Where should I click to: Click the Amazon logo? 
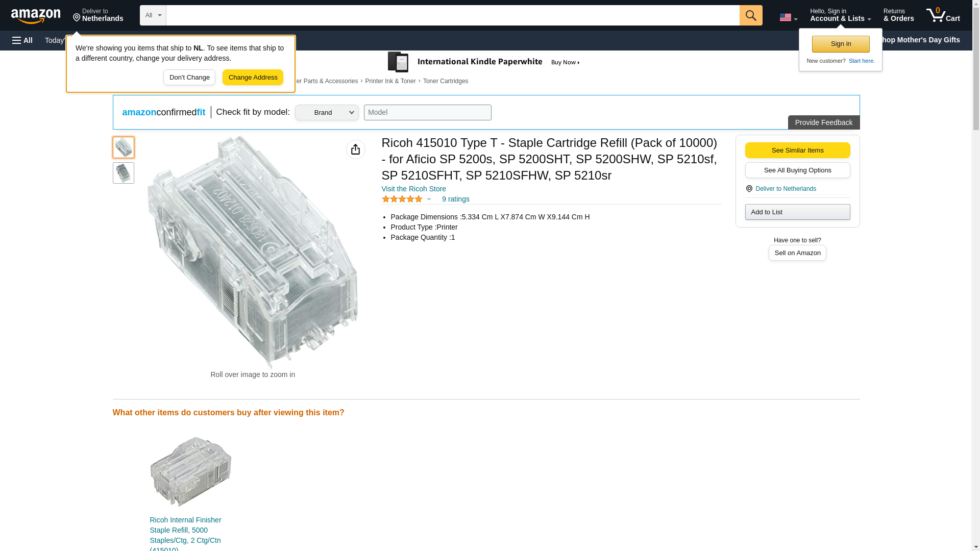36,16
